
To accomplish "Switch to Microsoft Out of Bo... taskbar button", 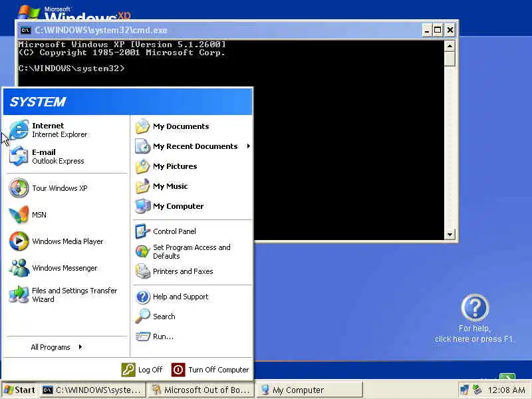I will pos(201,390).
